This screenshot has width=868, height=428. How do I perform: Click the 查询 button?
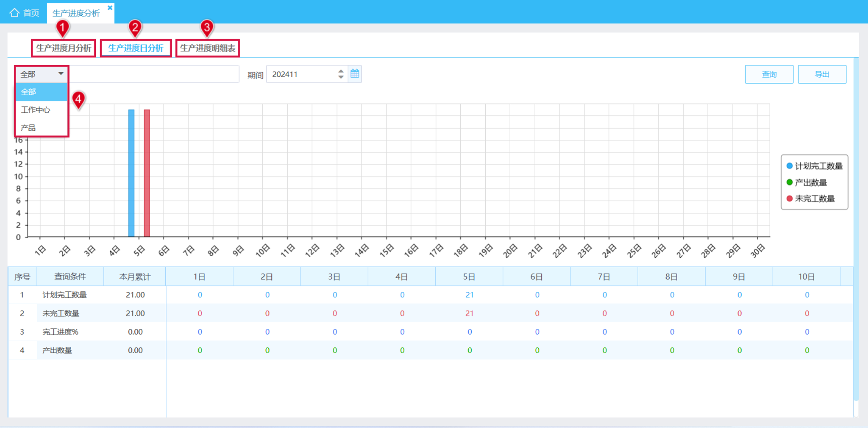(x=769, y=74)
